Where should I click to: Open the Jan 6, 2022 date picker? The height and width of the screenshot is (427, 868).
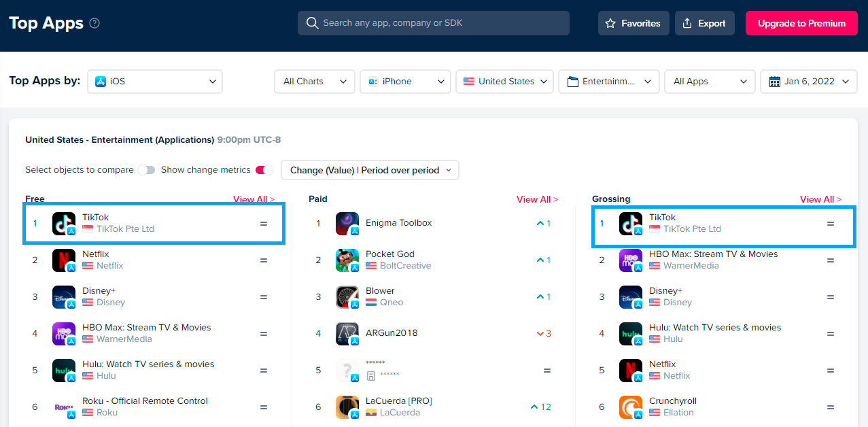coord(808,82)
